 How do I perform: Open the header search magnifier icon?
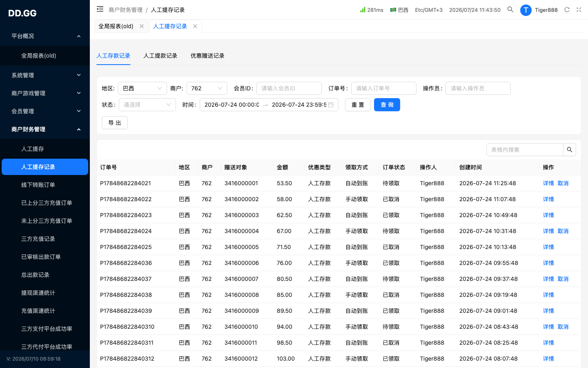coord(510,9)
